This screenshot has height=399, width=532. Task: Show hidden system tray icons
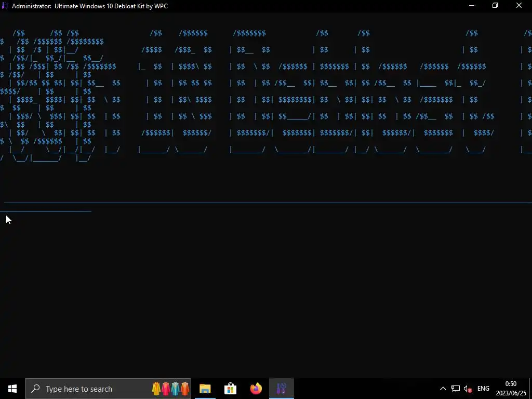(x=443, y=389)
